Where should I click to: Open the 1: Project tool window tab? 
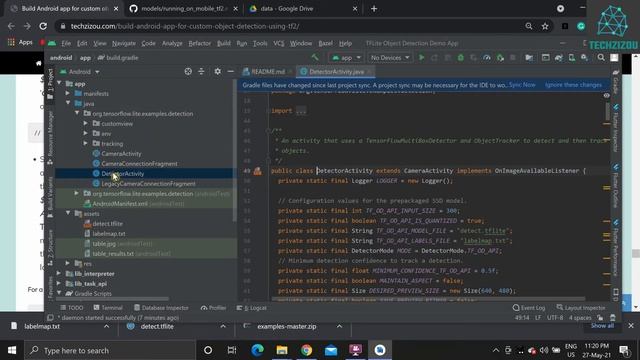[50, 84]
